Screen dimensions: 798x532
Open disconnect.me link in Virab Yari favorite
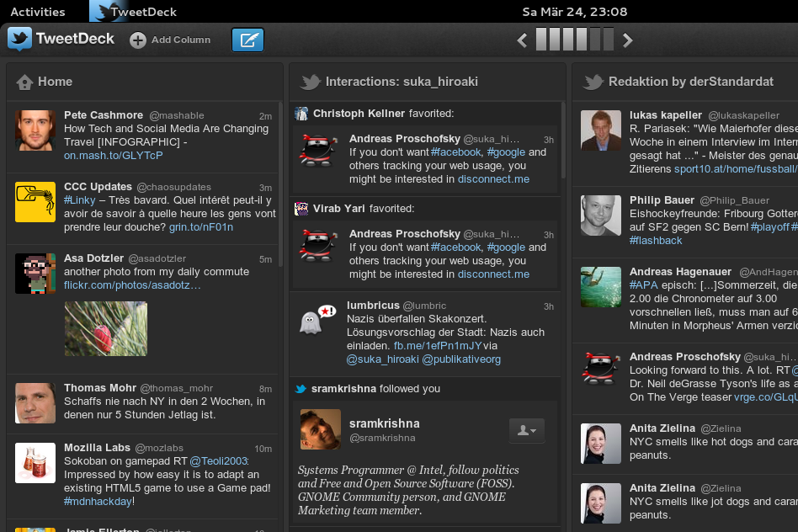493,274
